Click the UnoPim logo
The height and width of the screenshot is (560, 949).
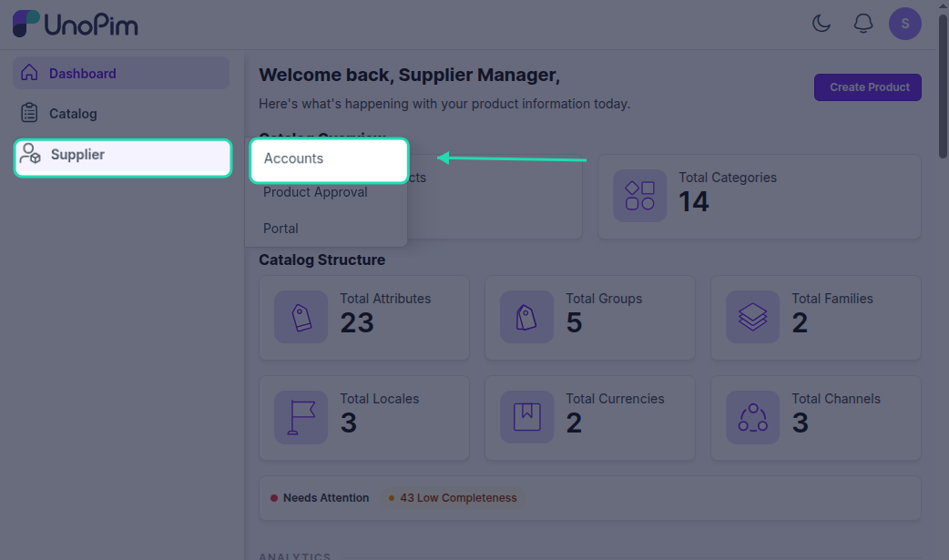point(75,25)
